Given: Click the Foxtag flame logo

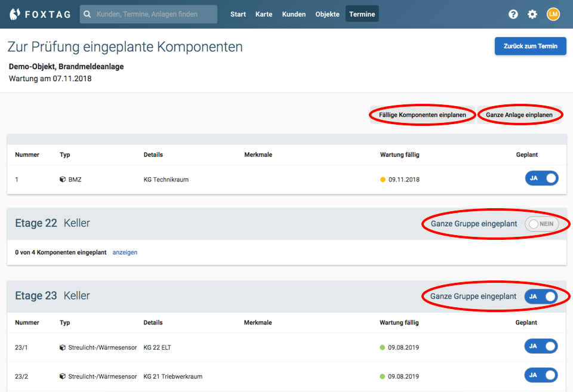Looking at the screenshot, I should [14, 14].
